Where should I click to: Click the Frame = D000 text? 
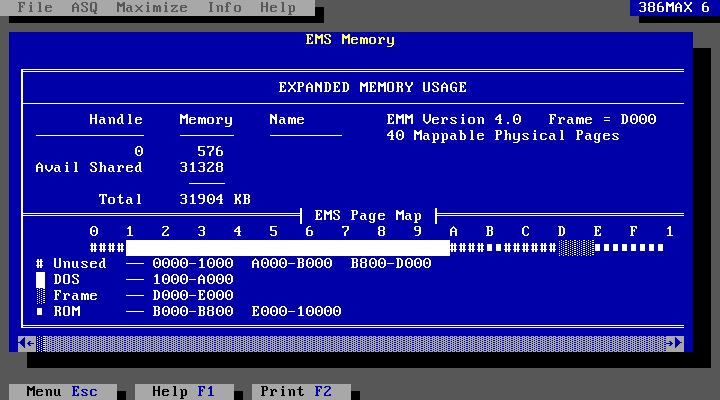pos(602,119)
